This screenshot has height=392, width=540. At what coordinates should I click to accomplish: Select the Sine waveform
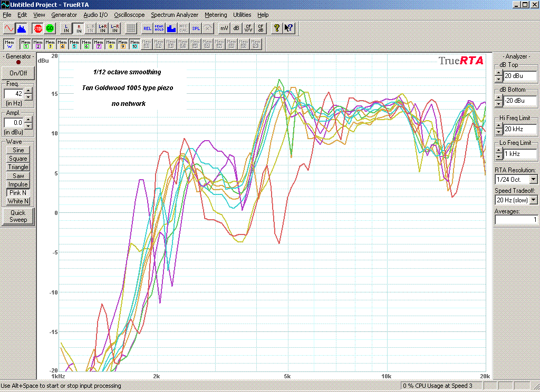click(18, 150)
